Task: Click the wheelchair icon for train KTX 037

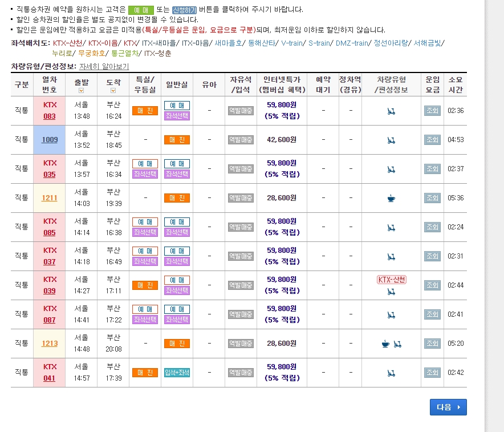Action: click(x=391, y=256)
